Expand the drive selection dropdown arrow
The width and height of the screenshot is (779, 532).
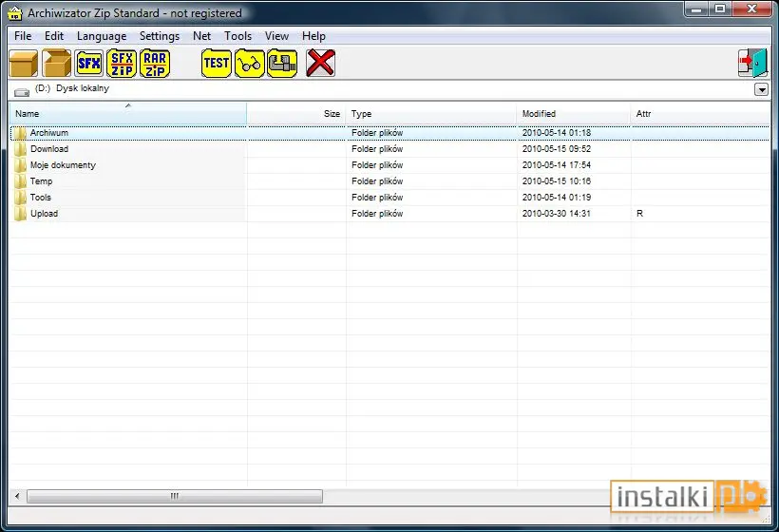761,90
